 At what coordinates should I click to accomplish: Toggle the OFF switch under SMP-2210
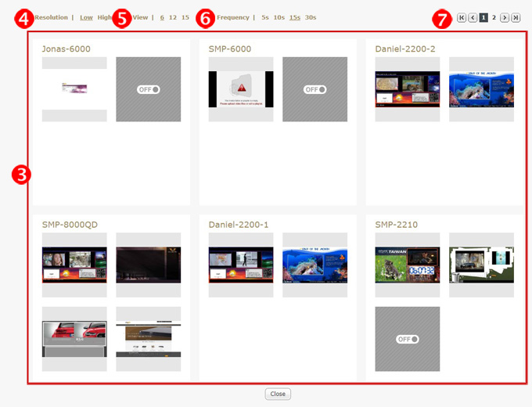(408, 339)
